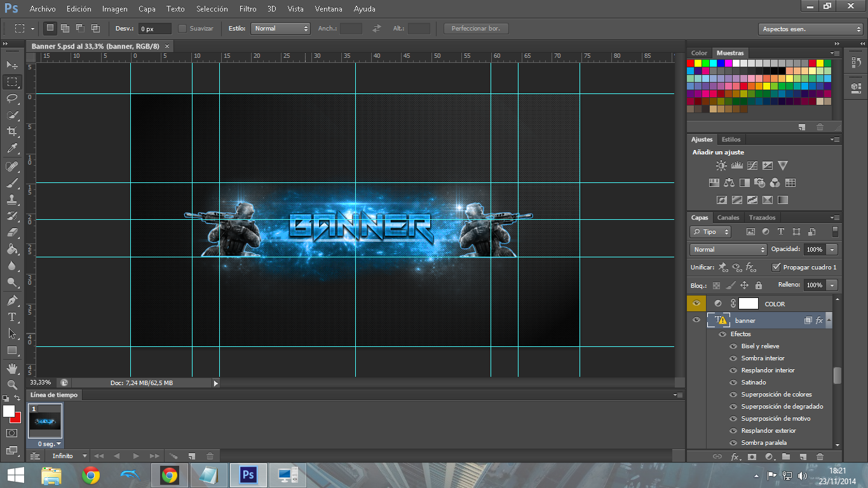Image resolution: width=868 pixels, height=488 pixels.
Task: Hide the Sombra paralela effect
Action: [x=733, y=443]
